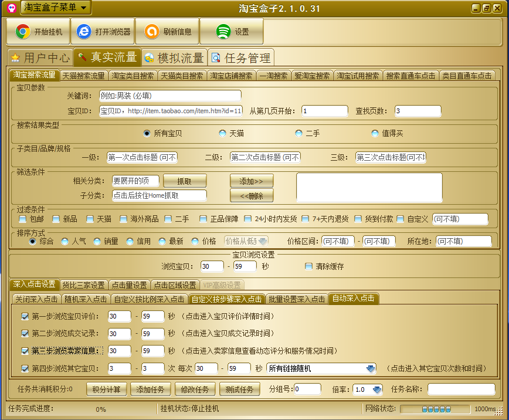Select the 自动深入点击 tab
Viewport: 509px width, 420px height.
(x=353, y=299)
